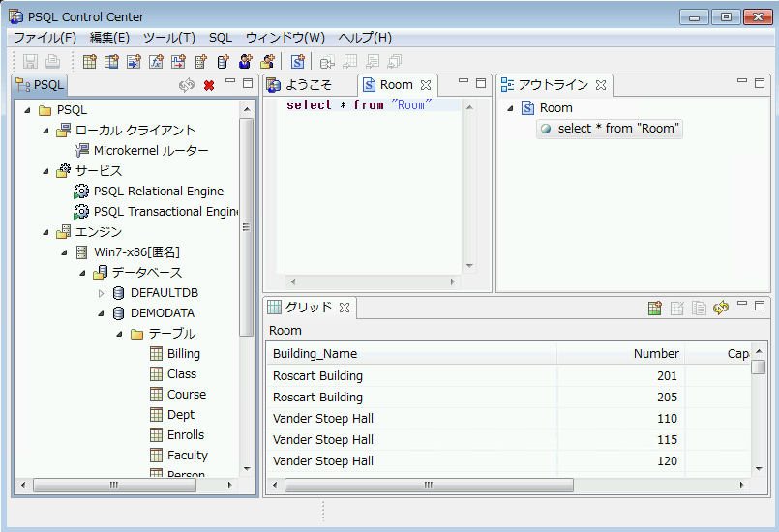Select the Billing table in tree
Image resolution: width=779 pixels, height=532 pixels.
point(183,354)
